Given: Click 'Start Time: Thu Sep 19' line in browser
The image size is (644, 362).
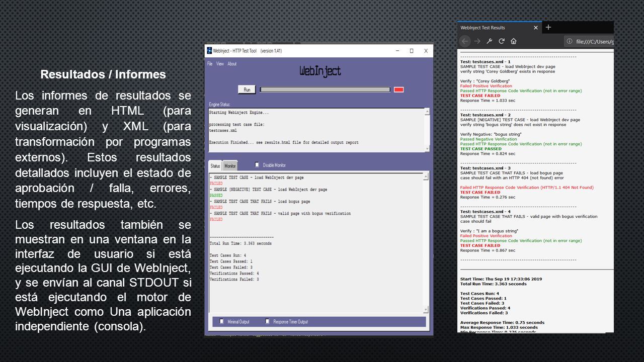Looking at the screenshot, I should tap(501, 279).
